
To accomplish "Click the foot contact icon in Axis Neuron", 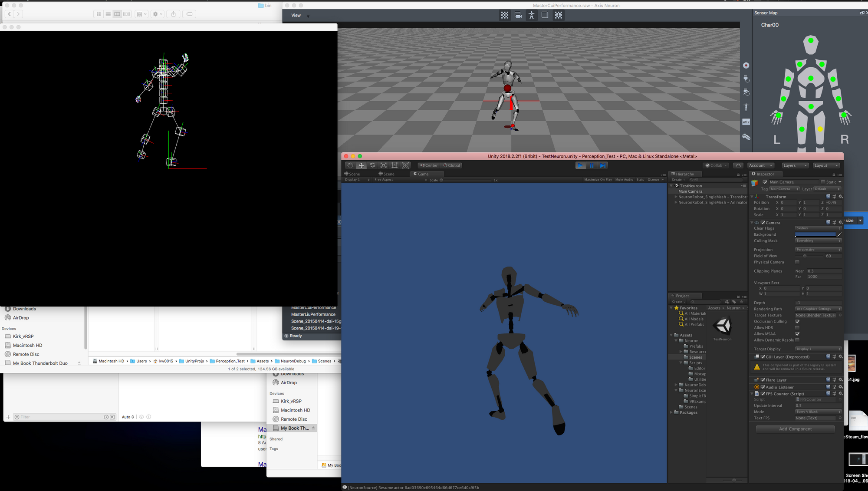I will pyautogui.click(x=746, y=137).
